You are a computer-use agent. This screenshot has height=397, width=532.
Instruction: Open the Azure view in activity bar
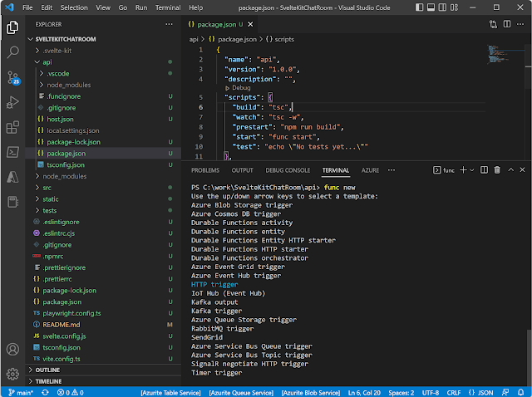pos(12,177)
